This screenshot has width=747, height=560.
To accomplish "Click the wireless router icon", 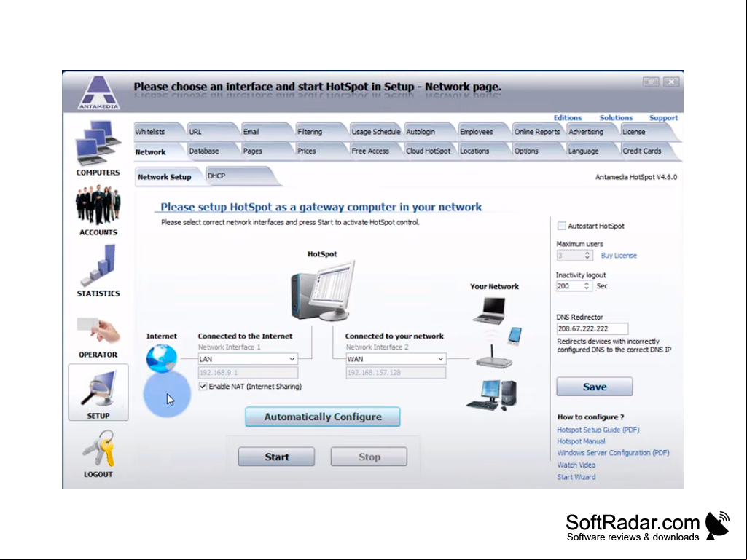I will (x=494, y=356).
